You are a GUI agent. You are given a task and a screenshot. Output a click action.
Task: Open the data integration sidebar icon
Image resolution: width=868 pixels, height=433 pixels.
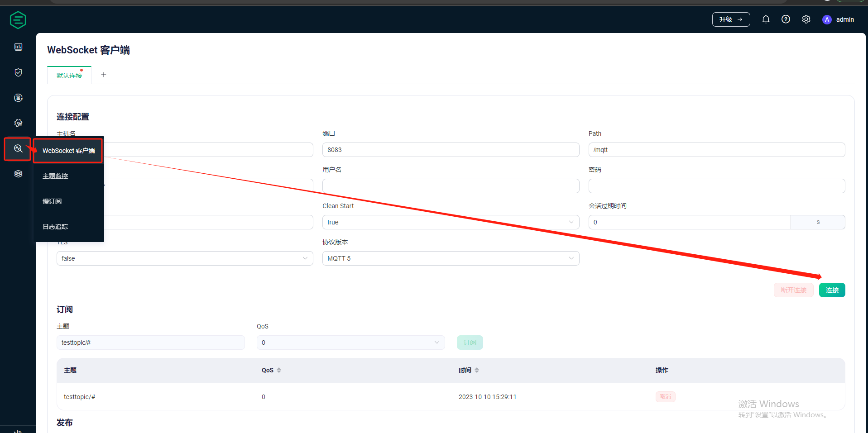tap(18, 98)
